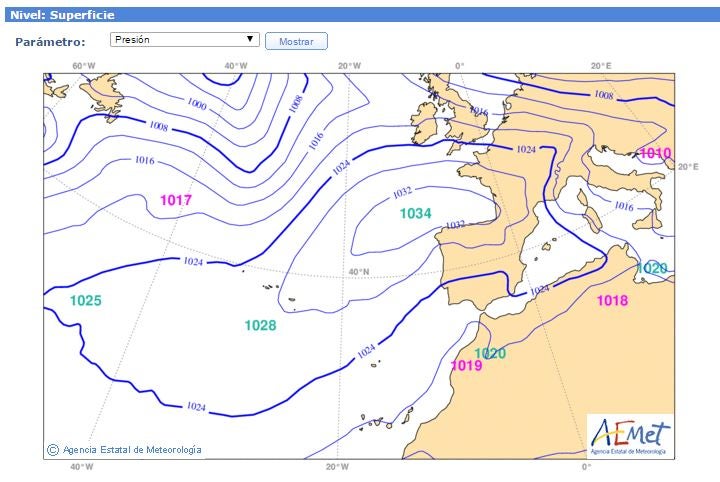Image resolution: width=720 pixels, height=482 pixels.
Task: Click the green 1025 pressure value
Action: 86,301
